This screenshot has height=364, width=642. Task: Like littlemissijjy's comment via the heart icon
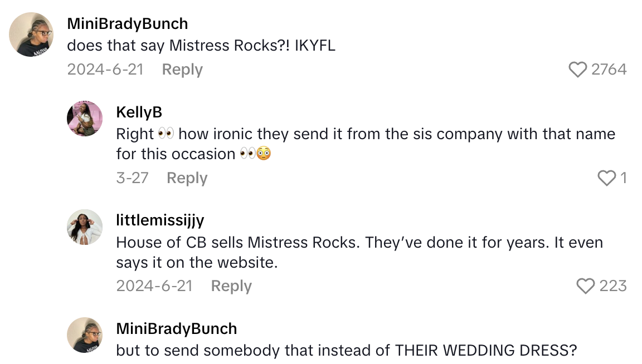[586, 286]
